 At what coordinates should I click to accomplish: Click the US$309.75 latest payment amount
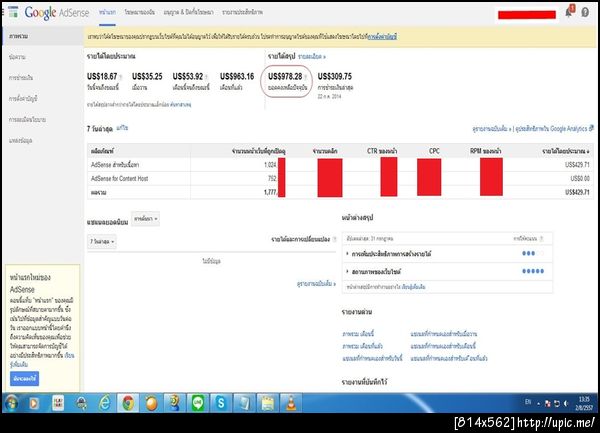pos(335,77)
